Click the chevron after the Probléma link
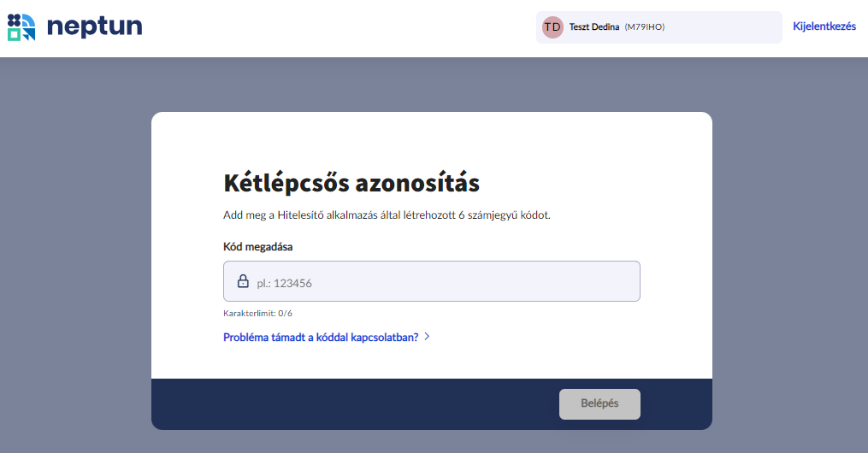The image size is (868, 453). pos(427,337)
